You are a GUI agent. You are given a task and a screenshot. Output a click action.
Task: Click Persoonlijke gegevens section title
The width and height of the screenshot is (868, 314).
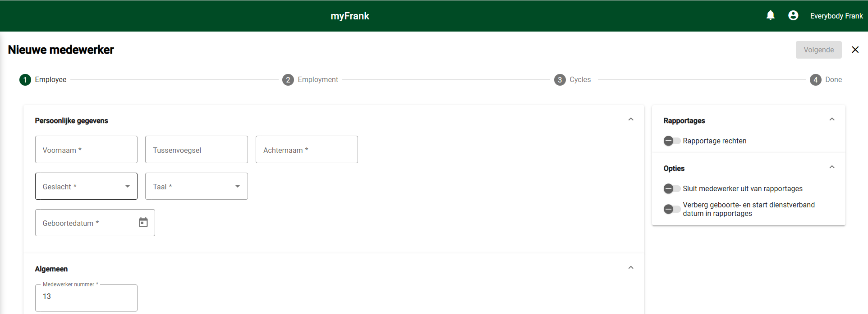click(71, 121)
